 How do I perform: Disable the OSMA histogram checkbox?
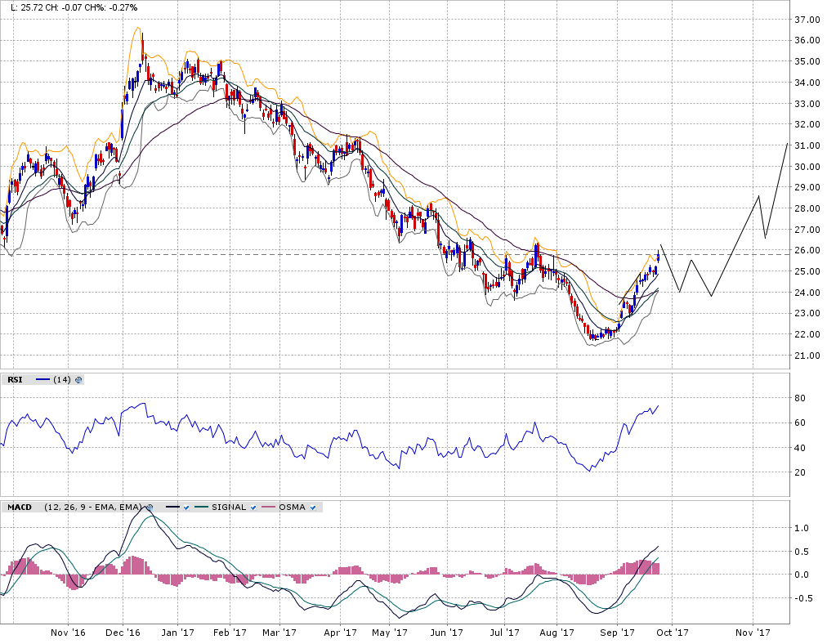coord(313,508)
